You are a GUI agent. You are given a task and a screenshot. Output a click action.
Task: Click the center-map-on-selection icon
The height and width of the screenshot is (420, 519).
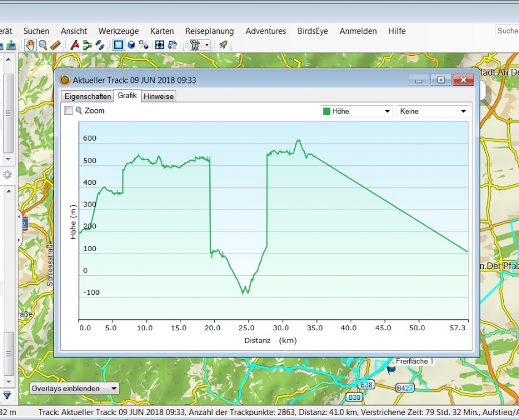160,45
